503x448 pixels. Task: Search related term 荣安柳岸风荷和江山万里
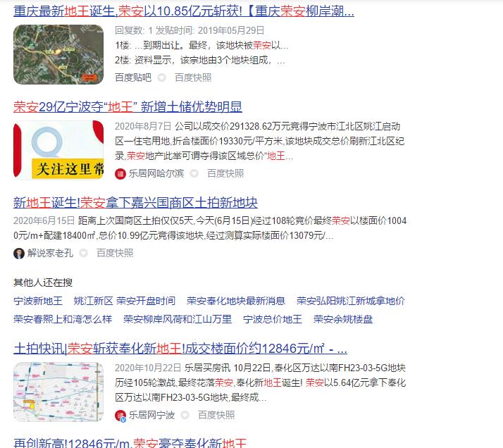pyautogui.click(x=178, y=319)
